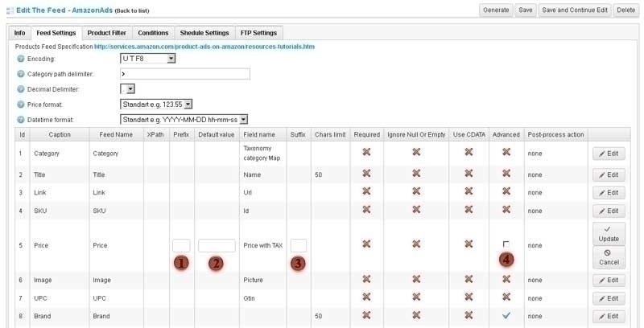Open the Product Filter tab
Screen dimensions: 644x328
coord(107,33)
